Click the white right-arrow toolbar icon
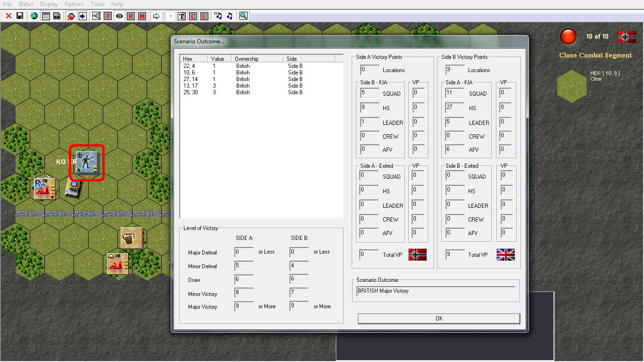 point(157,16)
